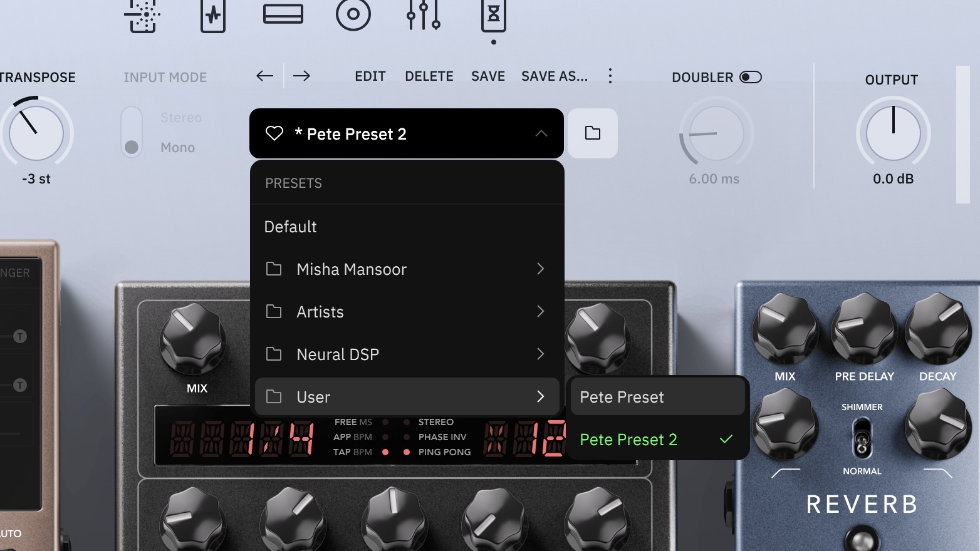Click the TRANSPOSE knob
This screenshot has height=551, width=980.
point(36,133)
